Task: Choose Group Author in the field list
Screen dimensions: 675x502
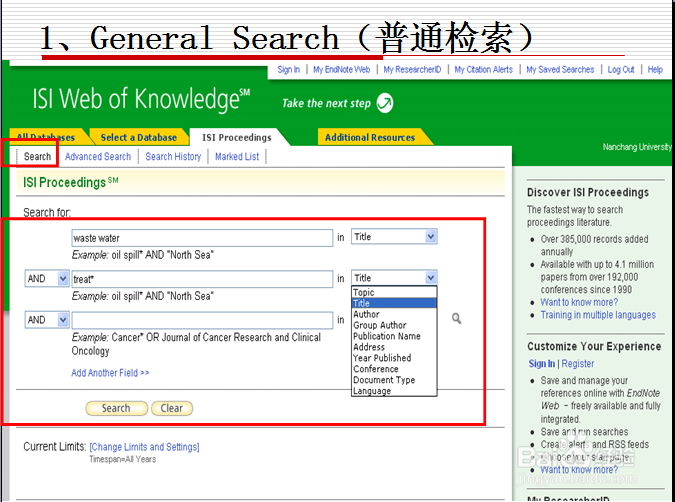Action: pyautogui.click(x=394, y=325)
